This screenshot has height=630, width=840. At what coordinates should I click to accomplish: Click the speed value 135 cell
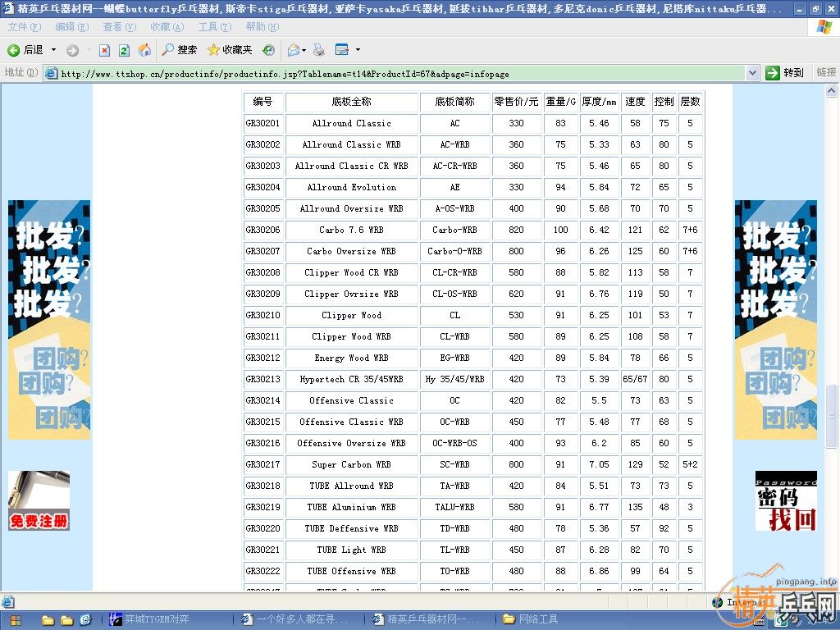pyautogui.click(x=636, y=507)
